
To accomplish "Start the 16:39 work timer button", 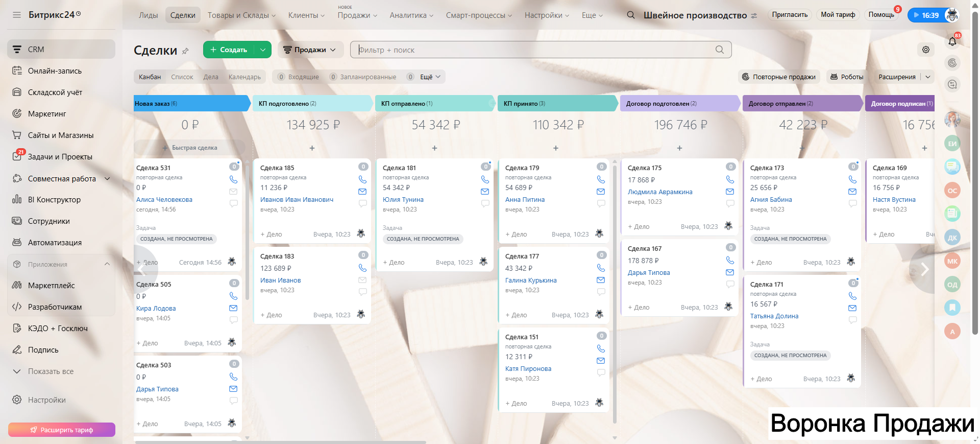I will [926, 15].
